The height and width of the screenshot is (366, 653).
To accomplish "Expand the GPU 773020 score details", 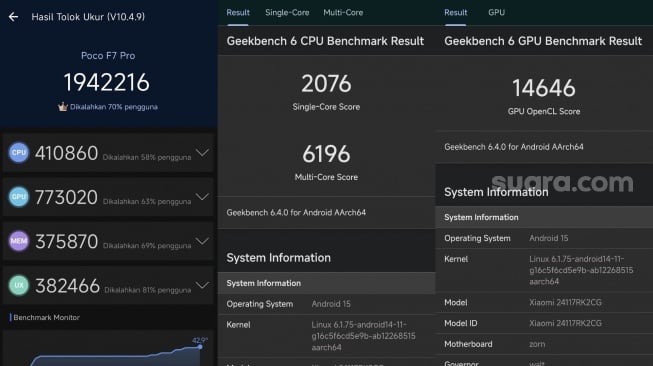I will pos(202,197).
